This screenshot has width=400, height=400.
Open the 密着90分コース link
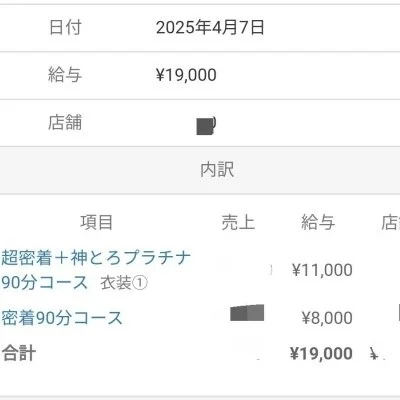click(x=62, y=318)
